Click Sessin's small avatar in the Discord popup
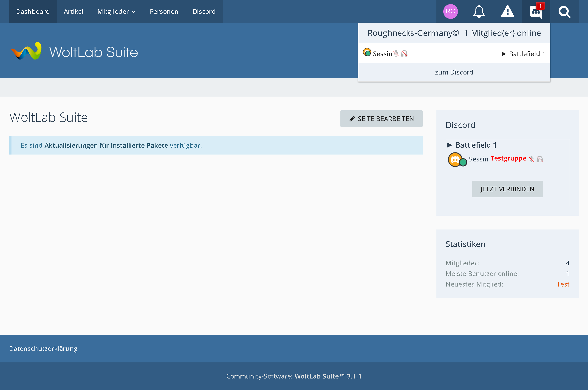This screenshot has height=390, width=588. (x=367, y=52)
